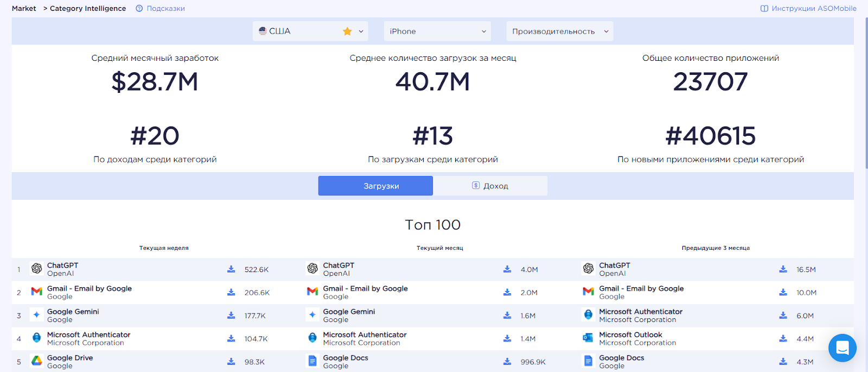
Task: Click the Google Gemini icon in Текущая неделя column
Action: [36, 314]
